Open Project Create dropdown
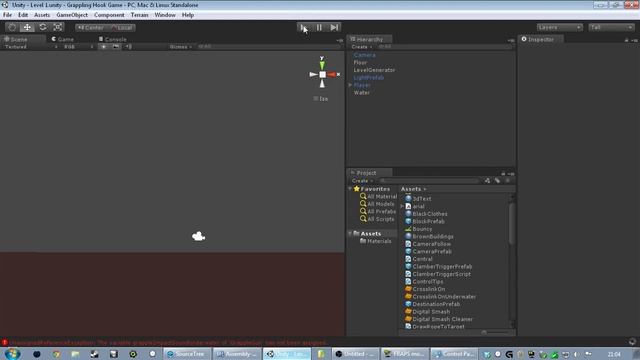The image size is (640, 360). (x=362, y=180)
